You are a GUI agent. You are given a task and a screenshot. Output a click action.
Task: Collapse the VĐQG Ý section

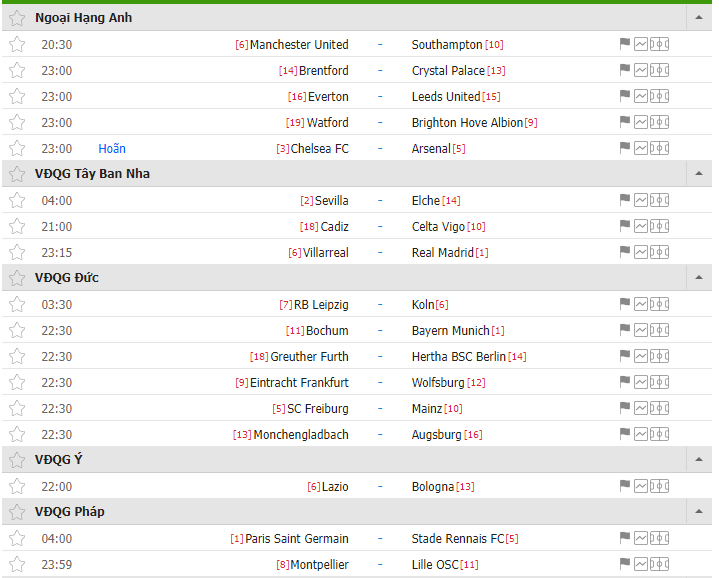(699, 459)
